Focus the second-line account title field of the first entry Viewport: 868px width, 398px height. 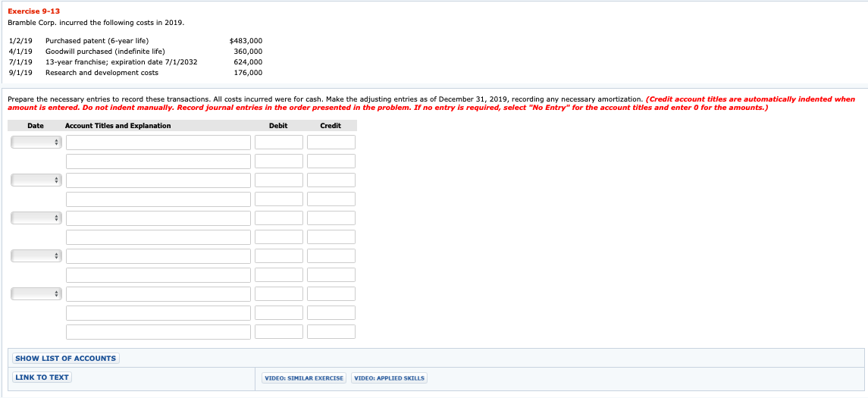(158, 161)
